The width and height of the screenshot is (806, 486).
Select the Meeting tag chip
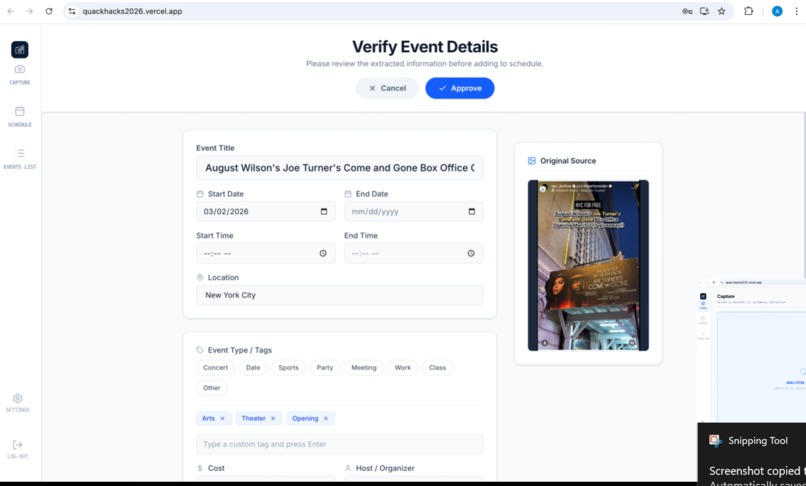364,368
